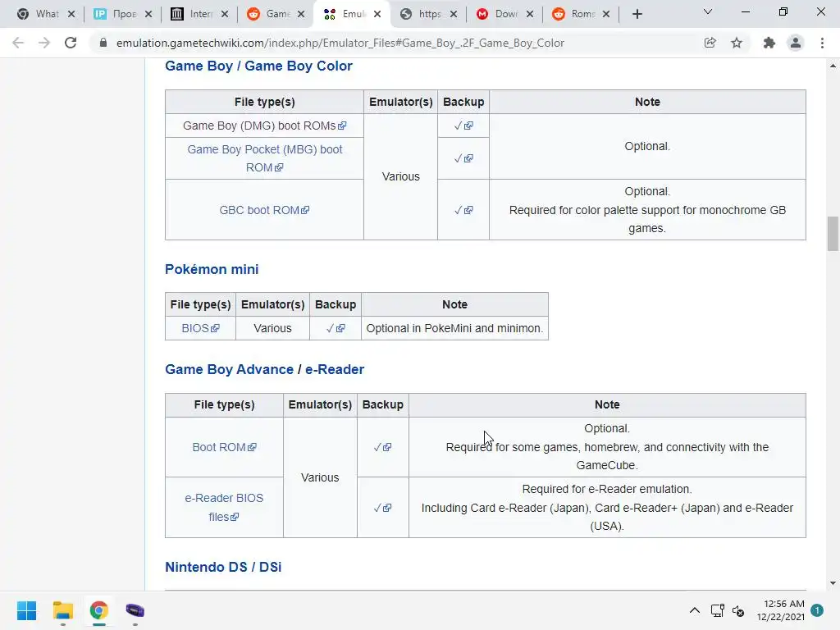View site security lock info
This screenshot has width=840, height=630.
[x=103, y=43]
